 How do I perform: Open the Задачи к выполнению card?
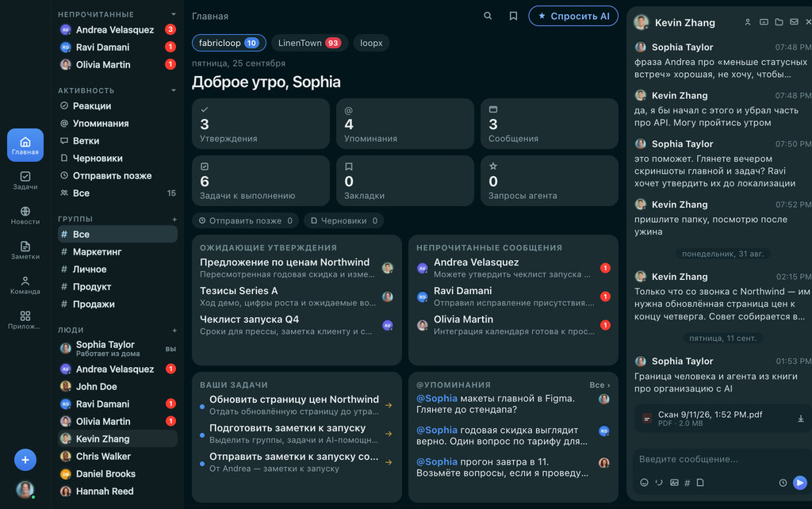[260, 181]
